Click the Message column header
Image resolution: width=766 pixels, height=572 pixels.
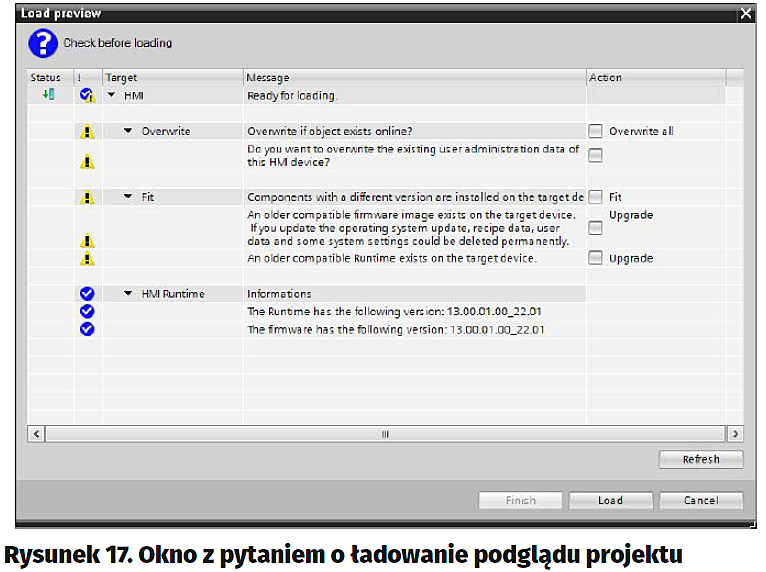click(x=414, y=77)
